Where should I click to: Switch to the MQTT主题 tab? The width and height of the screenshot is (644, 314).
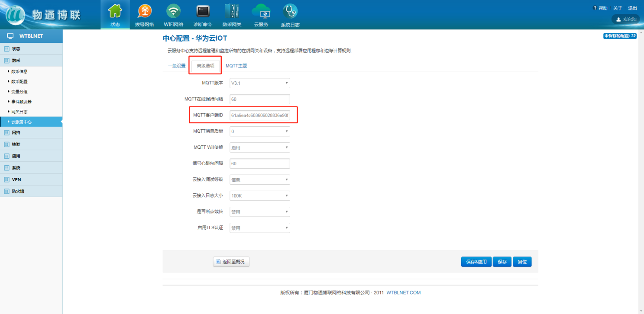[236, 66]
